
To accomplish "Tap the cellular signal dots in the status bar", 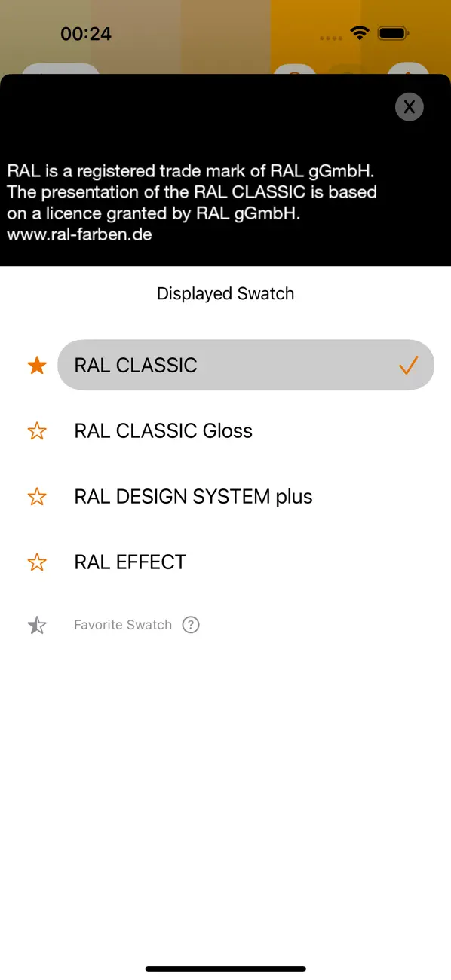I will pyautogui.click(x=330, y=37).
